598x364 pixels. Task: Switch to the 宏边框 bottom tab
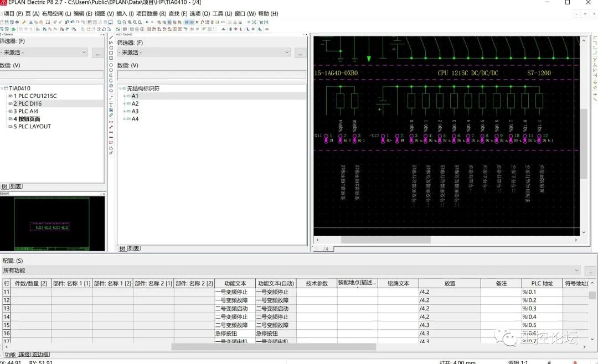(40, 355)
